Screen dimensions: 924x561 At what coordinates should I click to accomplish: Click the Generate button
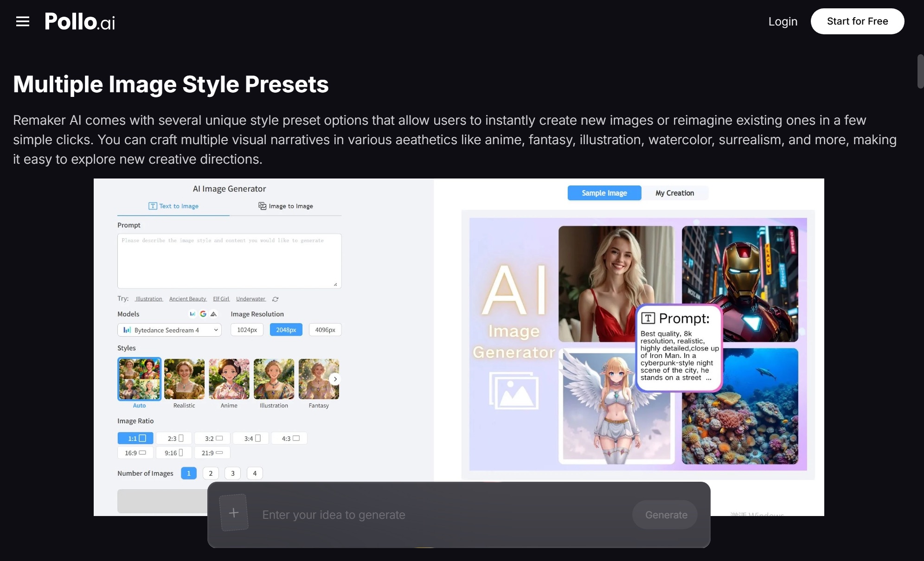click(666, 515)
